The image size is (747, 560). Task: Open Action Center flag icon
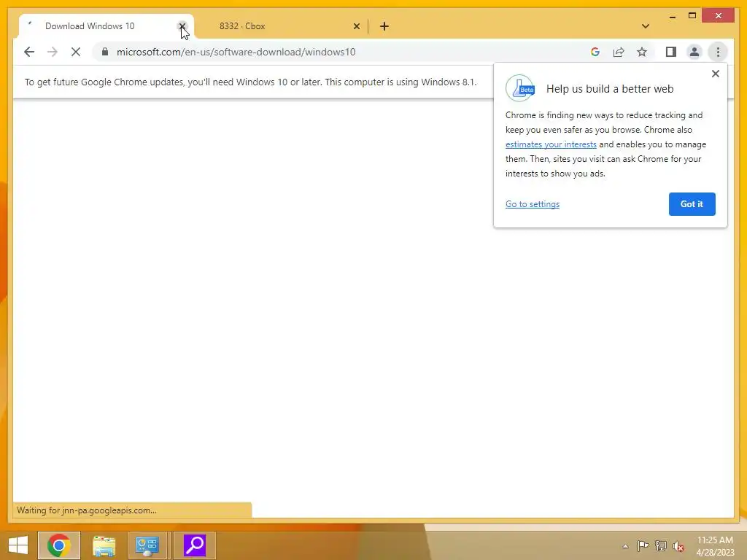click(x=643, y=545)
